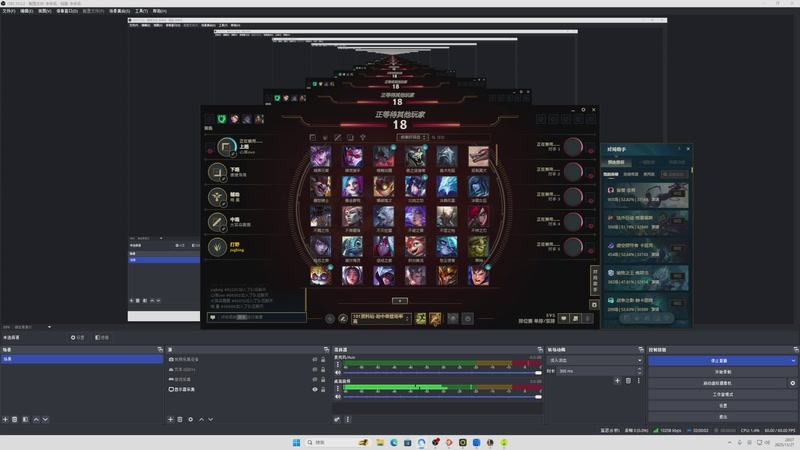Show the video capture device source

pyautogui.click(x=315, y=359)
